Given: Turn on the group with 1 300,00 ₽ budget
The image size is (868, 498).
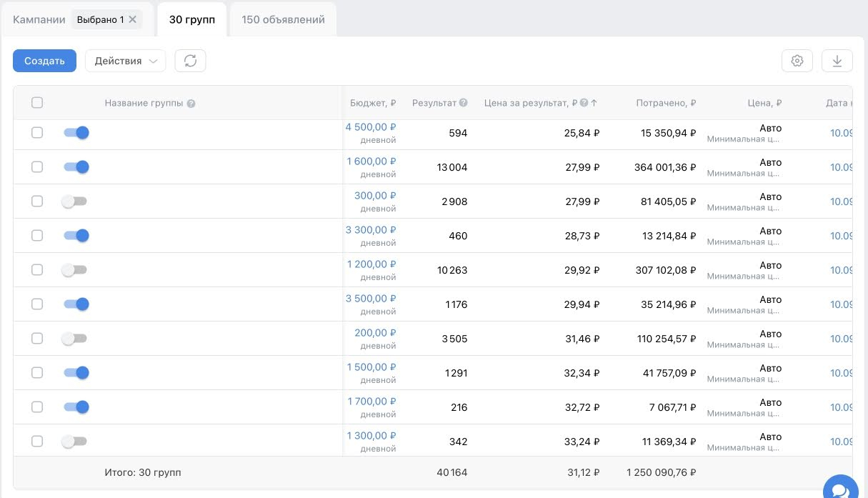Looking at the screenshot, I should click(x=74, y=442).
